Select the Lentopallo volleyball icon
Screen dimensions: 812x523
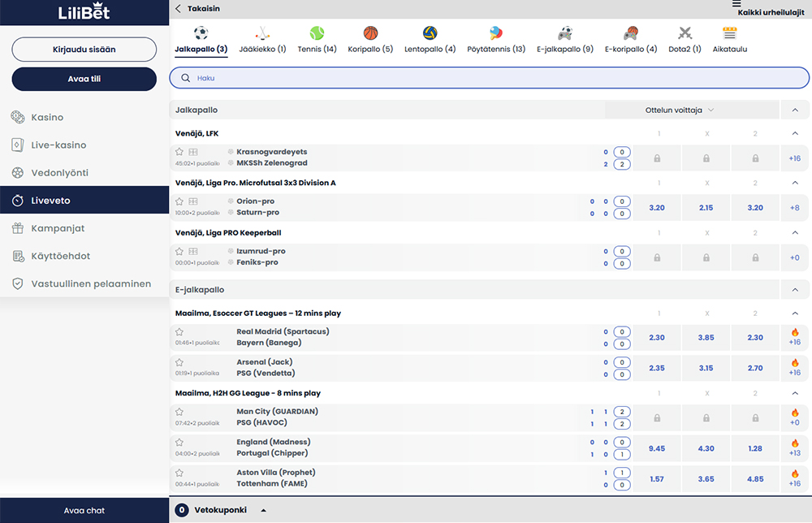coord(430,33)
